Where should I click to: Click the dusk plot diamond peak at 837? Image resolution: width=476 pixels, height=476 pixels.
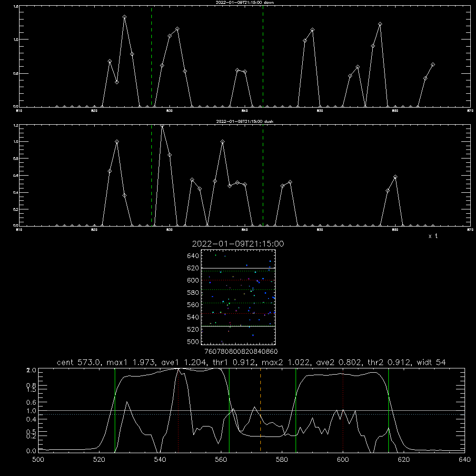(x=222, y=142)
